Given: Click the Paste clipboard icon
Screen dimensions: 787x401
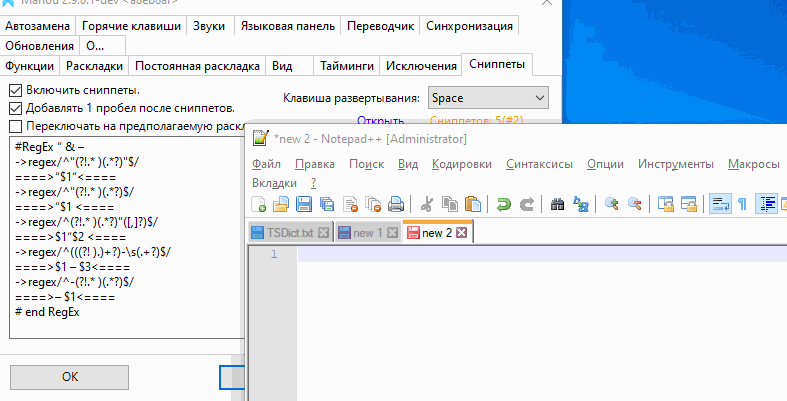Looking at the screenshot, I should (473, 204).
